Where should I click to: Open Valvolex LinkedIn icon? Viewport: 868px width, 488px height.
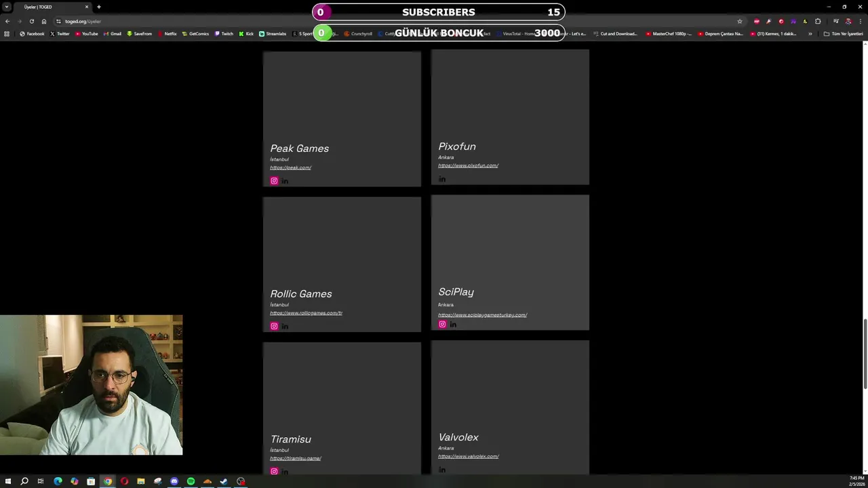[442, 470]
